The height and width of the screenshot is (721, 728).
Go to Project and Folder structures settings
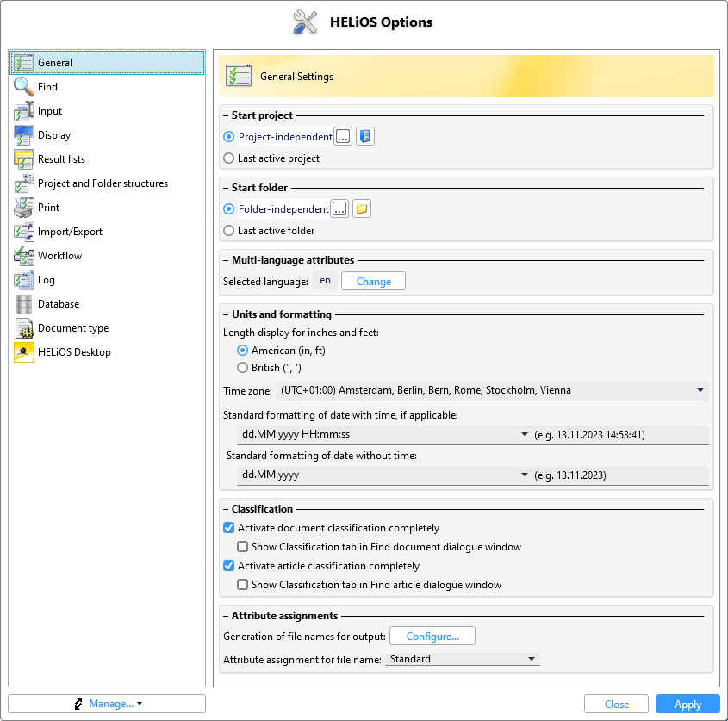[107, 183]
